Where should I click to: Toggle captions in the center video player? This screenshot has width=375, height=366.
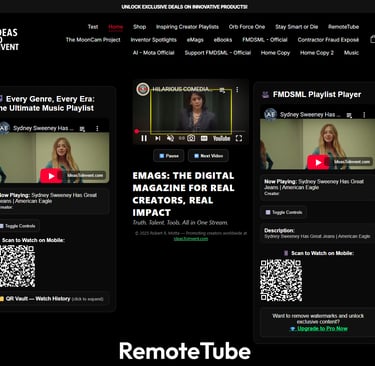point(204,138)
